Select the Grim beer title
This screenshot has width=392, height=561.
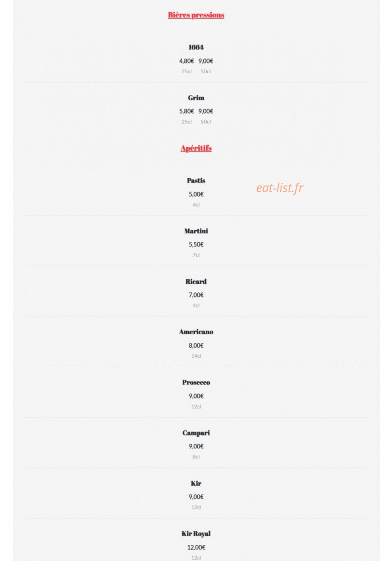pyautogui.click(x=196, y=98)
